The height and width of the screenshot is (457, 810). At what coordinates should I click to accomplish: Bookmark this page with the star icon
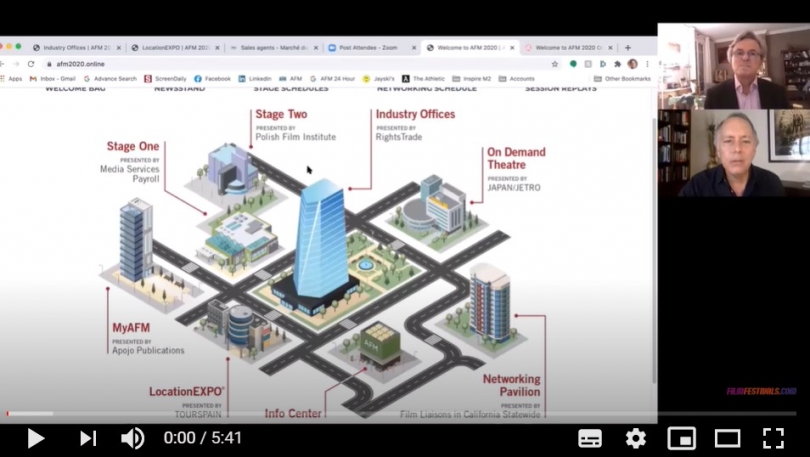tap(555, 64)
